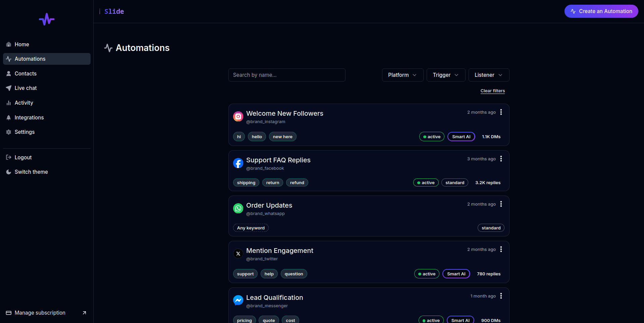This screenshot has height=323, width=644.
Task: Click Clear filters link
Action: (492, 91)
